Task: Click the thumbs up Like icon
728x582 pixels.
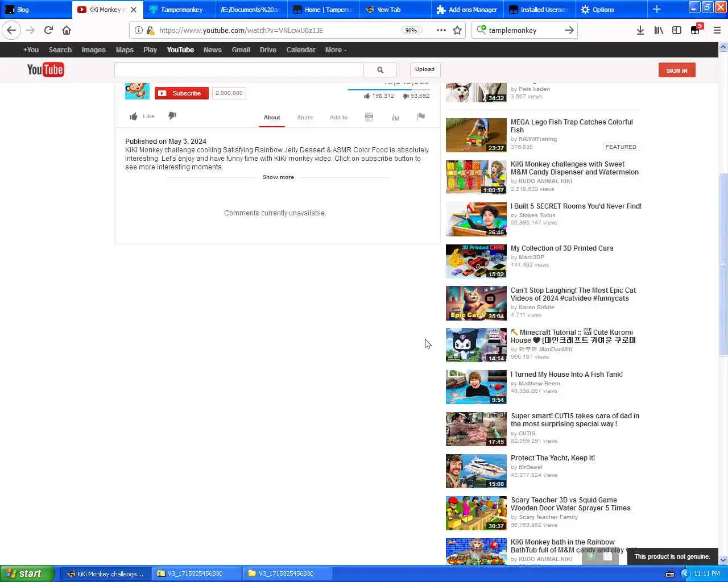Action: point(133,117)
